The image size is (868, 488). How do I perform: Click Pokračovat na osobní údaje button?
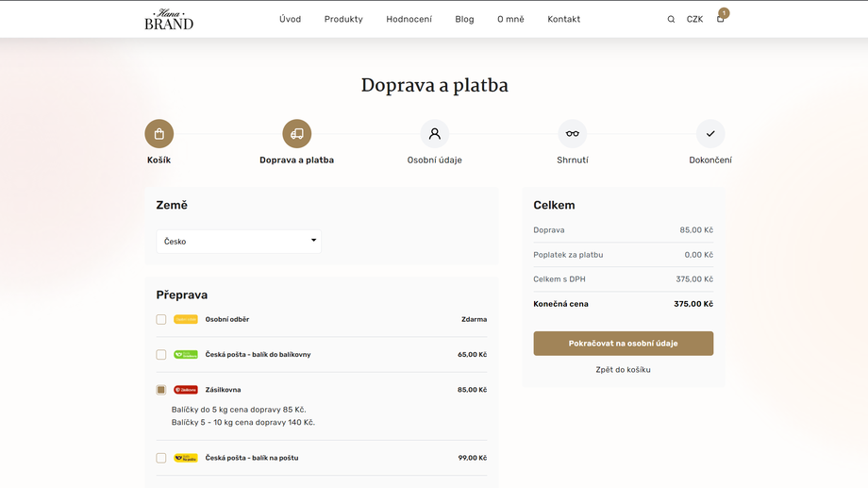click(623, 344)
